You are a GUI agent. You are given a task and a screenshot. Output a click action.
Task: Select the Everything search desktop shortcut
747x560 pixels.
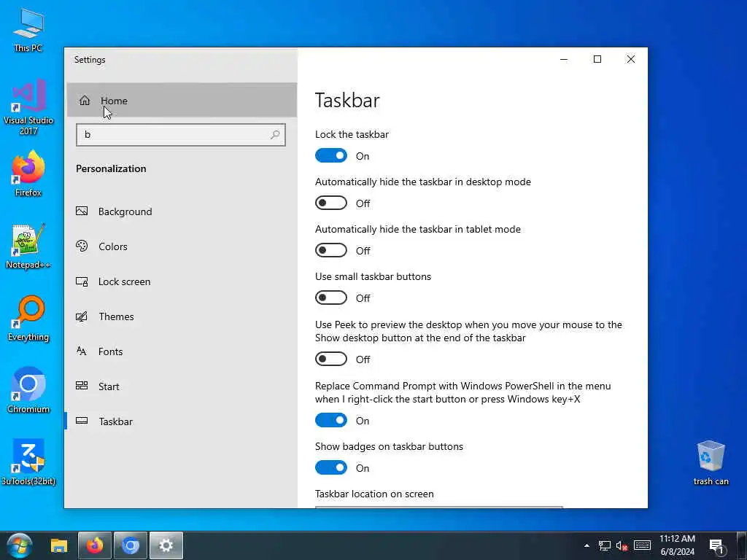(28, 319)
